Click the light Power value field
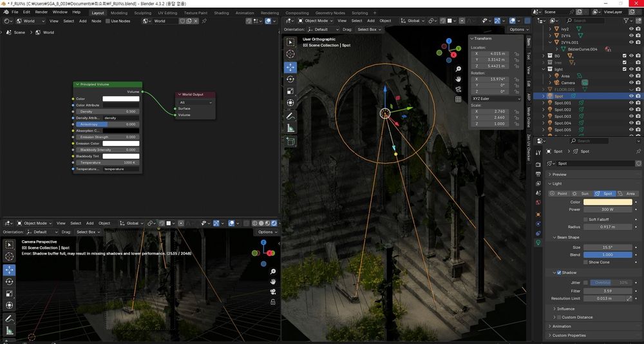 point(607,209)
